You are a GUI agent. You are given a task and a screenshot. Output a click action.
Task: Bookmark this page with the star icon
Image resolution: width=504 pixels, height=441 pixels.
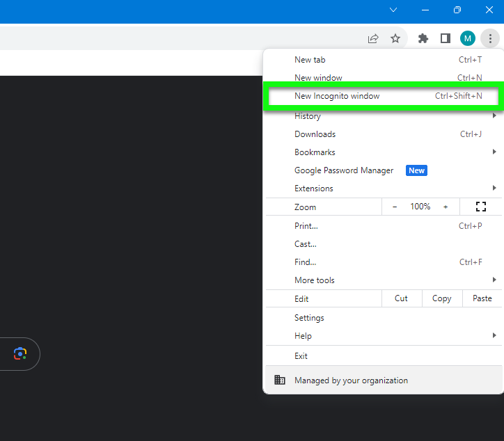tap(395, 38)
